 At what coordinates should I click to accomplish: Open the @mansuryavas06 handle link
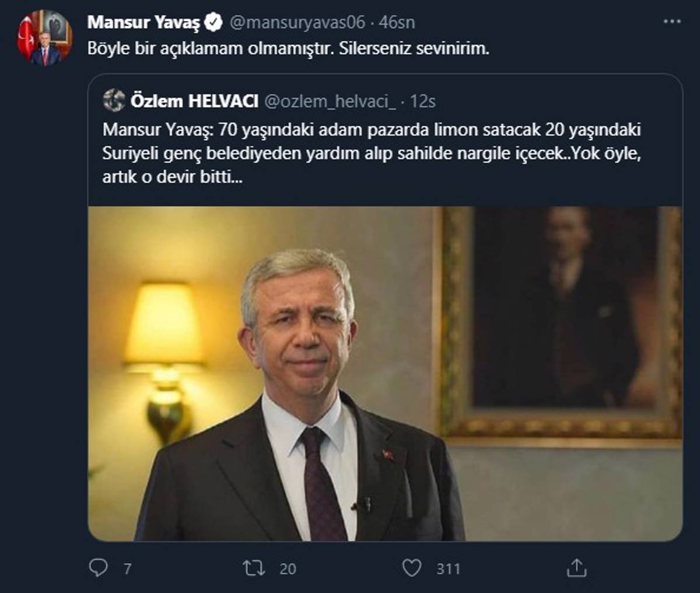click(x=297, y=23)
